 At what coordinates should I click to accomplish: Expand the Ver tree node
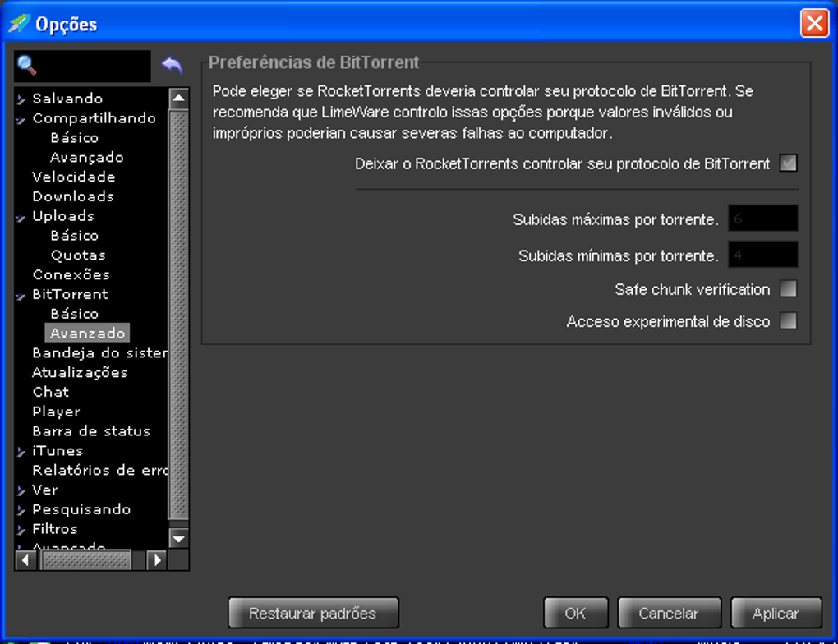21,490
